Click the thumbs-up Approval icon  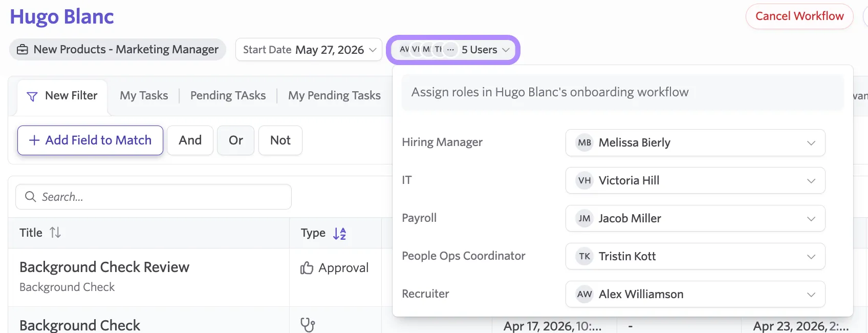pos(307,268)
